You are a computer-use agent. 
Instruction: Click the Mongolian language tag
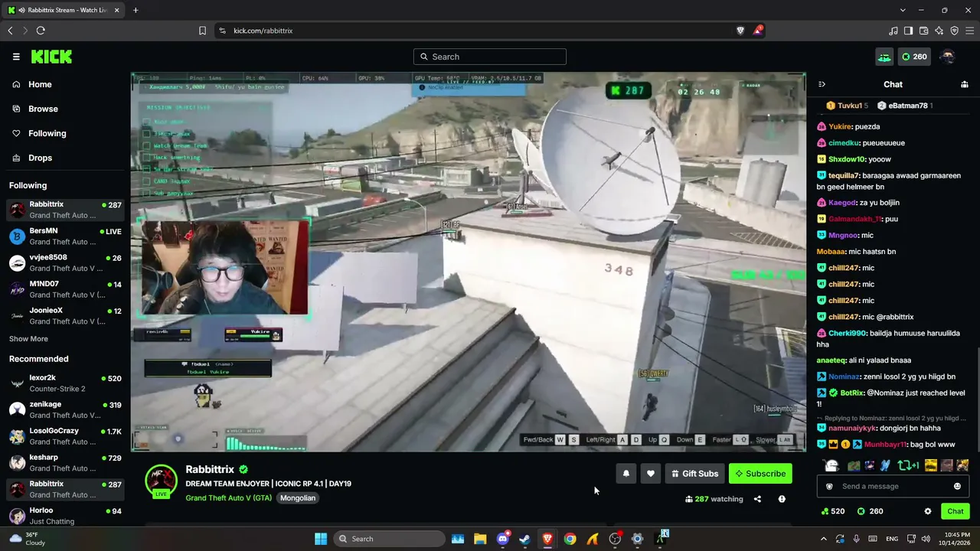click(298, 498)
